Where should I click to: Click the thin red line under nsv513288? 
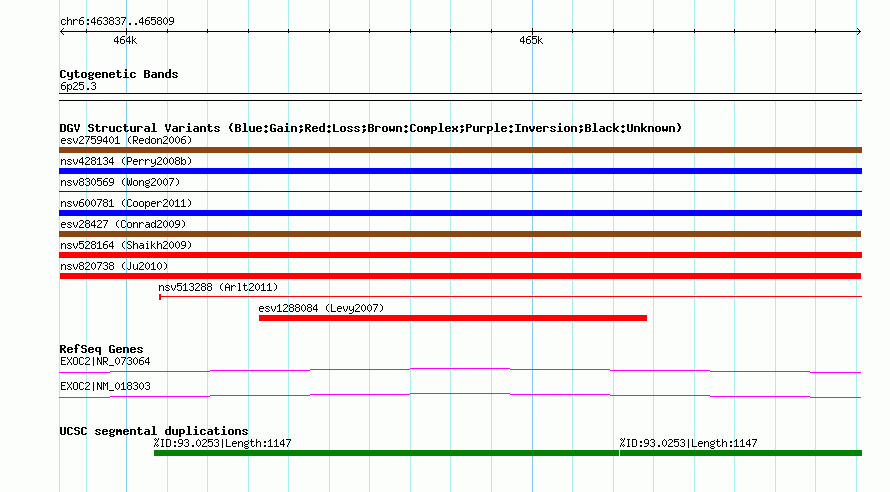[x=510, y=297]
